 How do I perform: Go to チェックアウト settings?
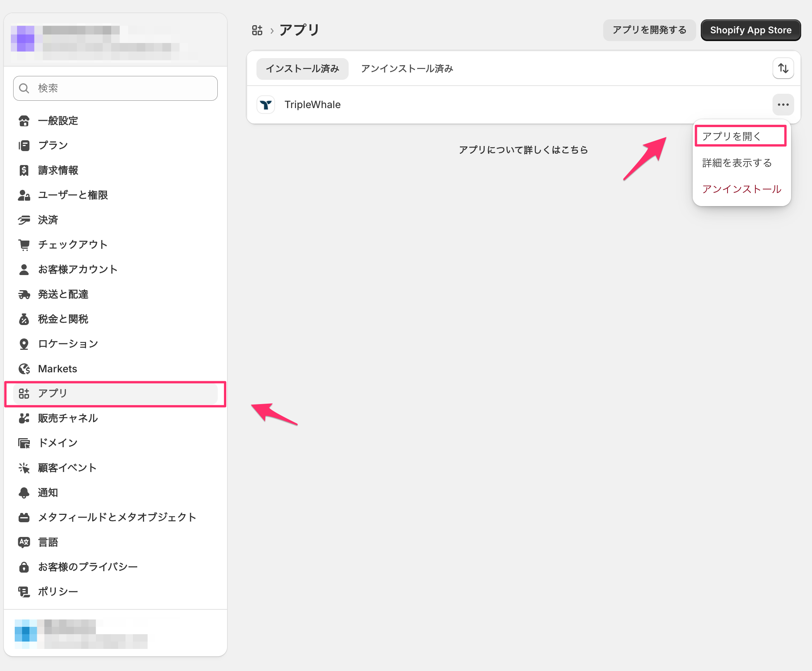coord(115,245)
